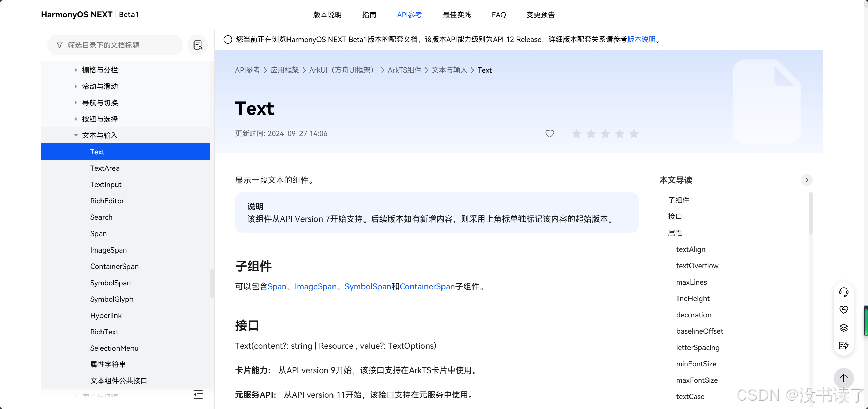Viewport: 868px width, 409px height.
Task: Open the 版本说明 link in notice banner
Action: (x=641, y=39)
